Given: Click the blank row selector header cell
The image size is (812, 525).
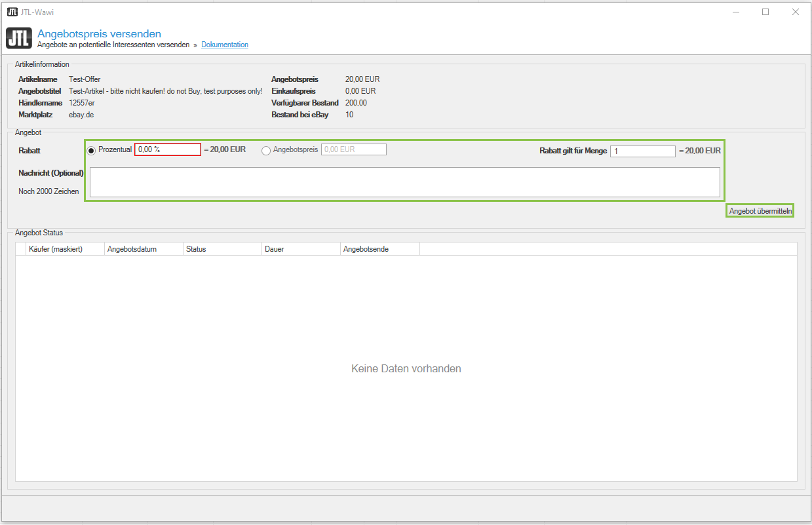Looking at the screenshot, I should point(20,249).
